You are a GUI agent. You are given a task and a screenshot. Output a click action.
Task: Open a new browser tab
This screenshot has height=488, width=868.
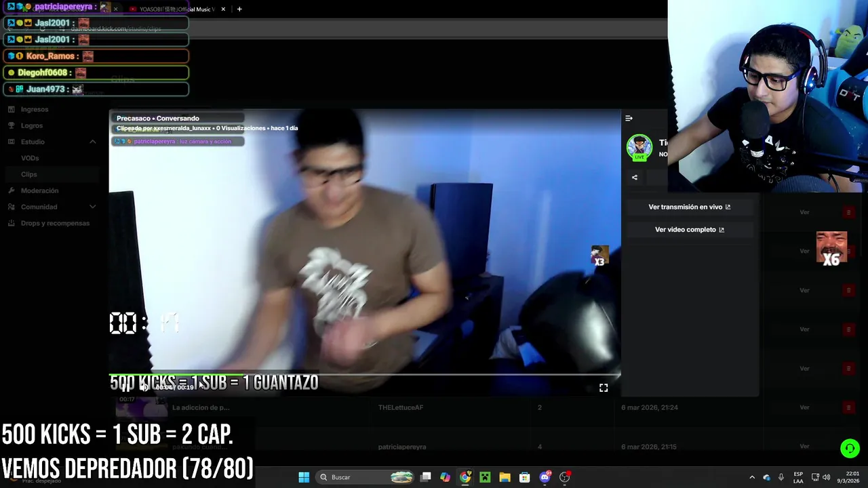point(239,9)
